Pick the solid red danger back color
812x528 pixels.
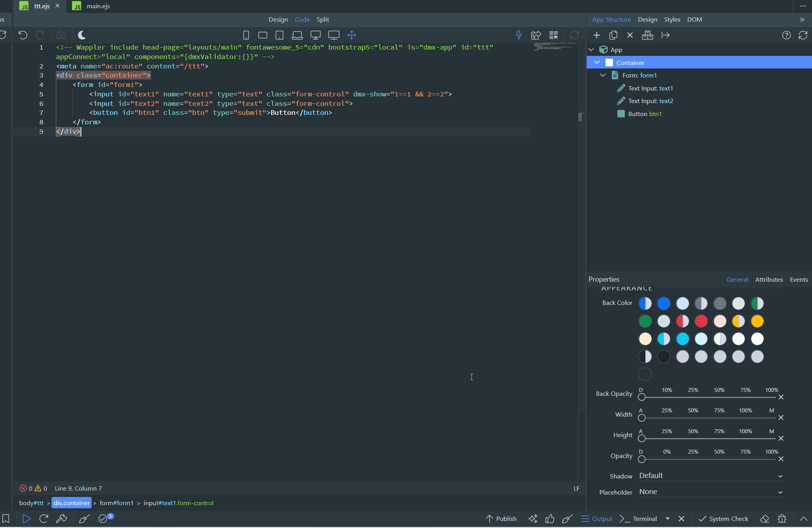(701, 321)
